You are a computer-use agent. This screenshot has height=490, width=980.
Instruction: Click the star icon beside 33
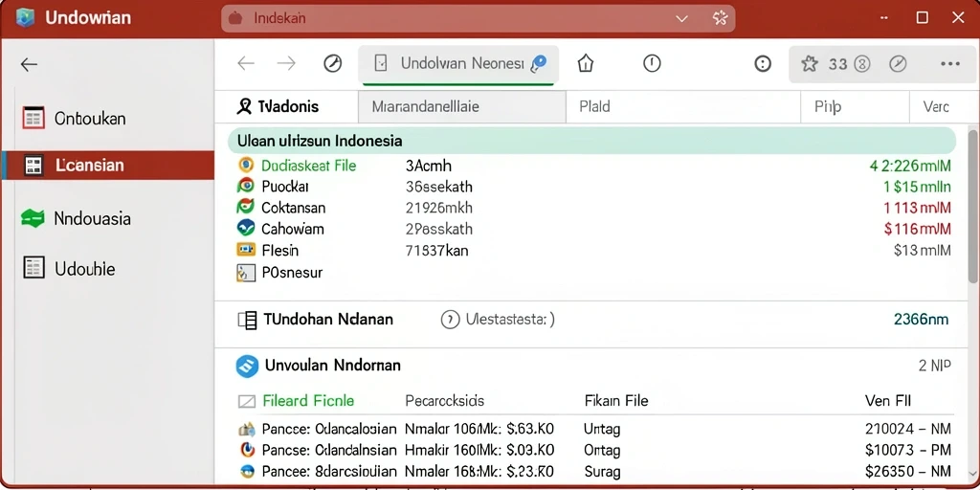(810, 63)
